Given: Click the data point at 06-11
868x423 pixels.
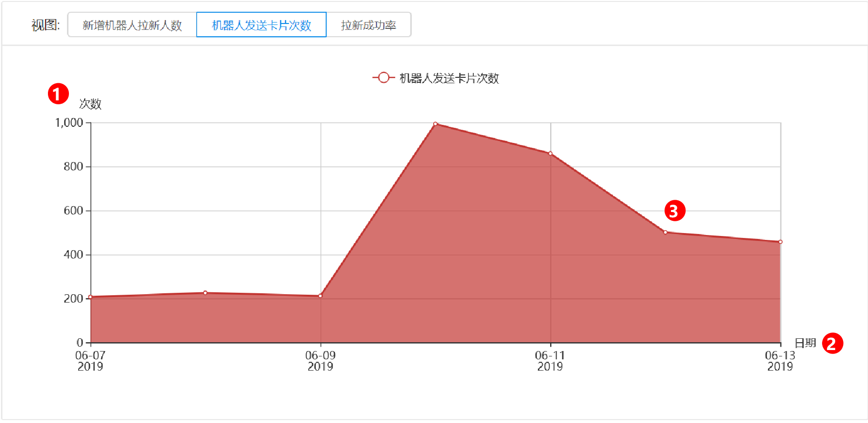Looking at the screenshot, I should [551, 153].
